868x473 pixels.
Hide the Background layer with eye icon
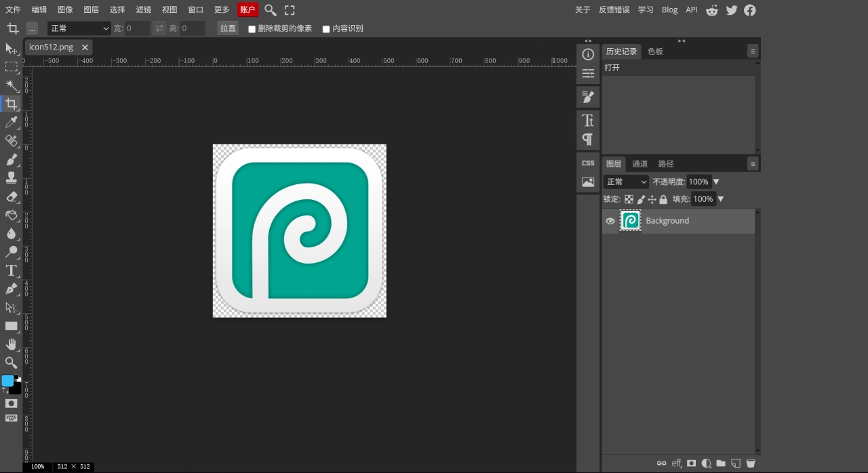[610, 221]
